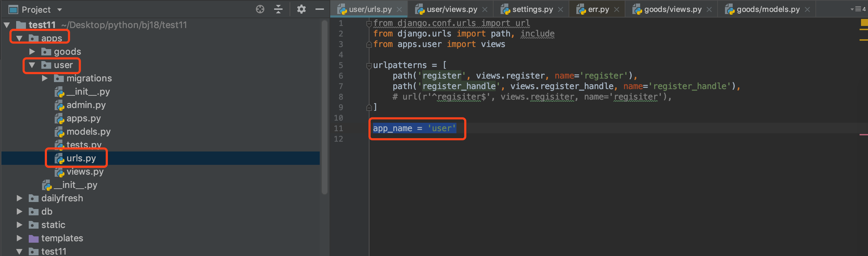Collapse the apps folder

19,38
